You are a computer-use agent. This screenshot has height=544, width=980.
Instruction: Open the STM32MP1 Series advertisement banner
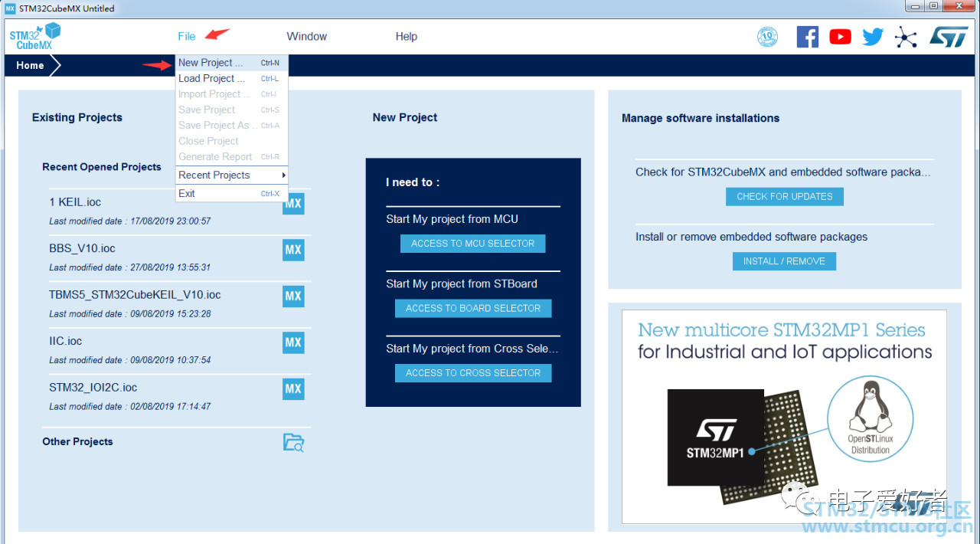pos(784,416)
